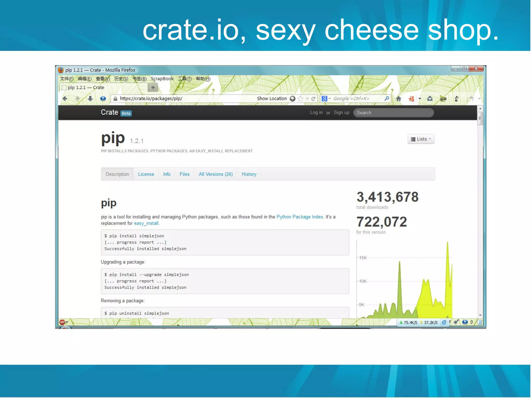The height and width of the screenshot is (399, 532).
Task: Open downloads via the down-arrow icon
Action: click(90, 98)
